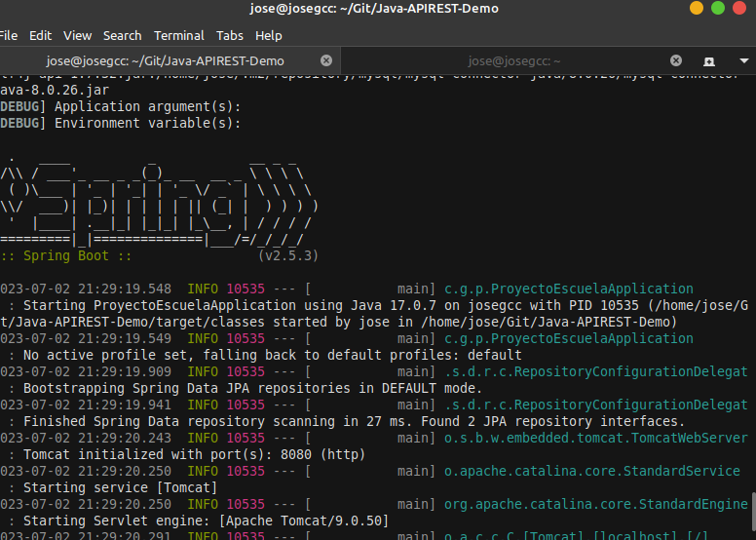Image resolution: width=756 pixels, height=540 pixels.
Task: Click the window title 'jose@josegcc: ~/Git/Java-APIREST-Demo'
Action: [374, 8]
